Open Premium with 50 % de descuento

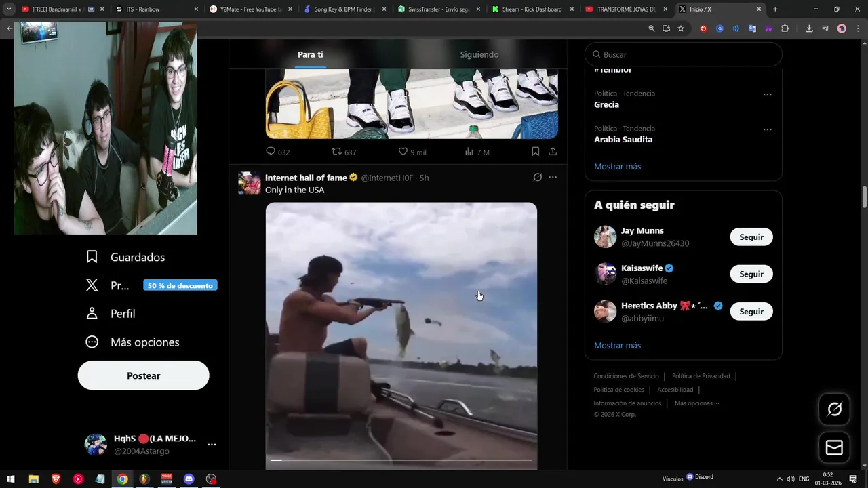(x=151, y=285)
